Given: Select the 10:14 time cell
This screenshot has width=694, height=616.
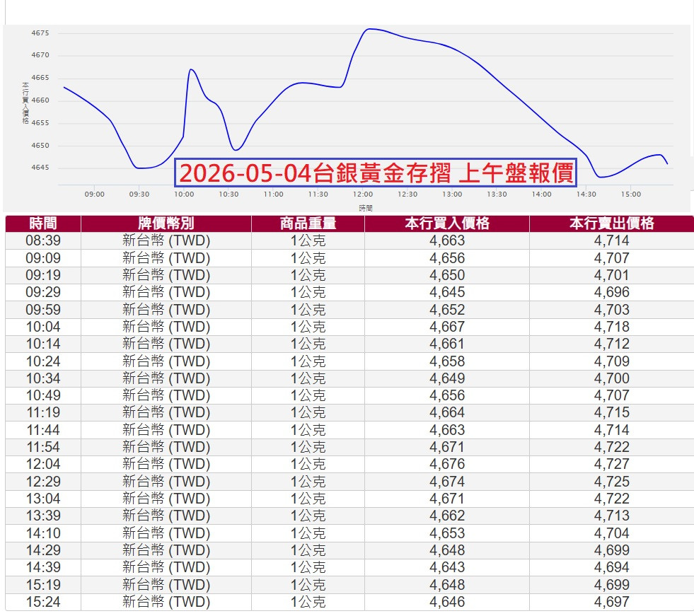Looking at the screenshot, I should pos(43,344).
